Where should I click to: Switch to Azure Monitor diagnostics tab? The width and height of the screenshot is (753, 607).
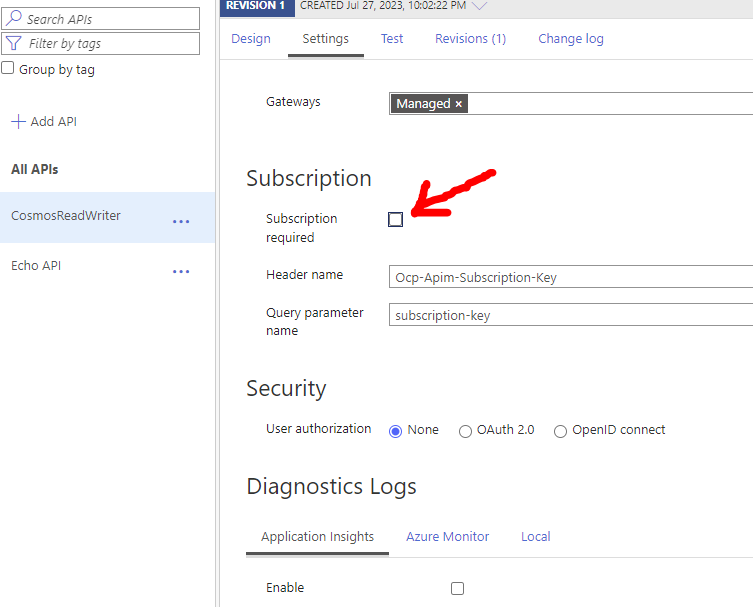[x=448, y=536]
